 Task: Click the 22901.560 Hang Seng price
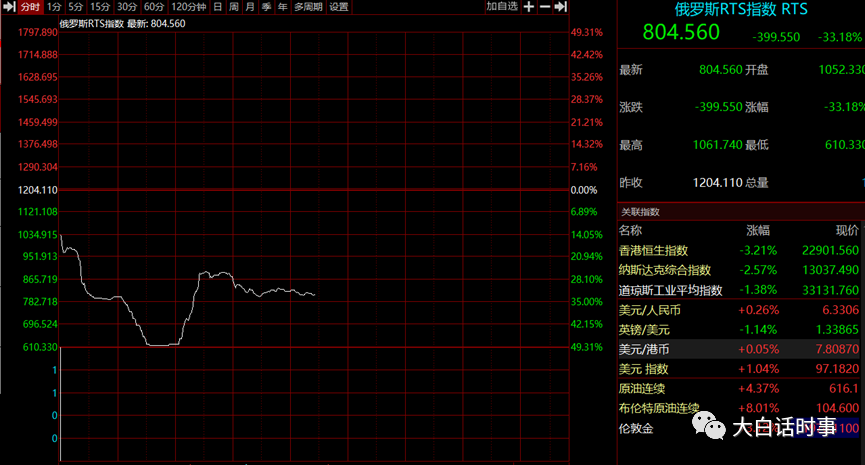830,250
